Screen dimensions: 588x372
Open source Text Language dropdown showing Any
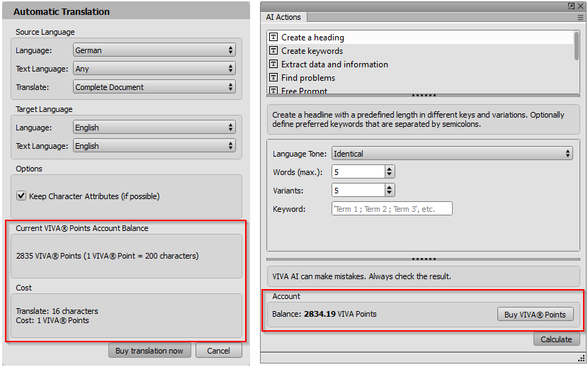coord(154,69)
